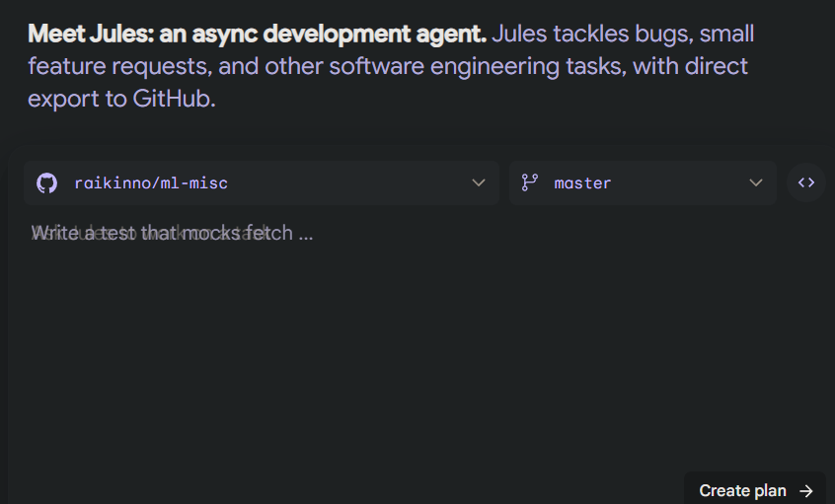
Task: Expand the branch selector chevron
Action: click(756, 182)
